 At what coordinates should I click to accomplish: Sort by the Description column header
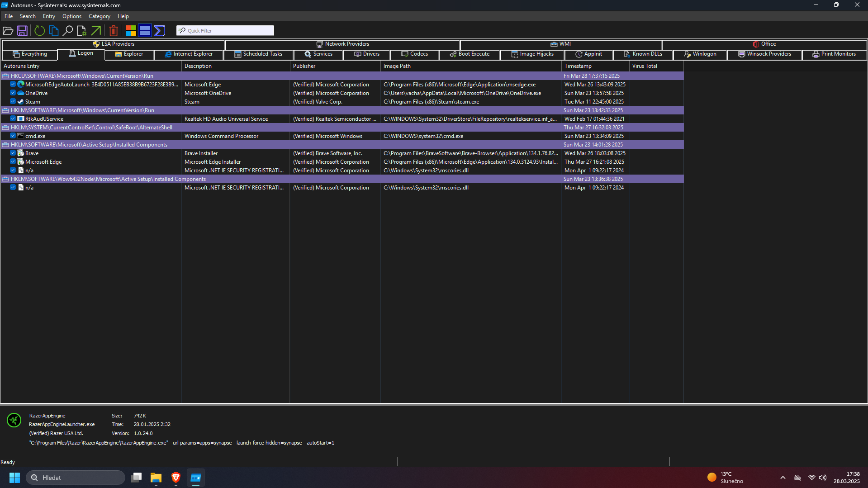coord(236,66)
